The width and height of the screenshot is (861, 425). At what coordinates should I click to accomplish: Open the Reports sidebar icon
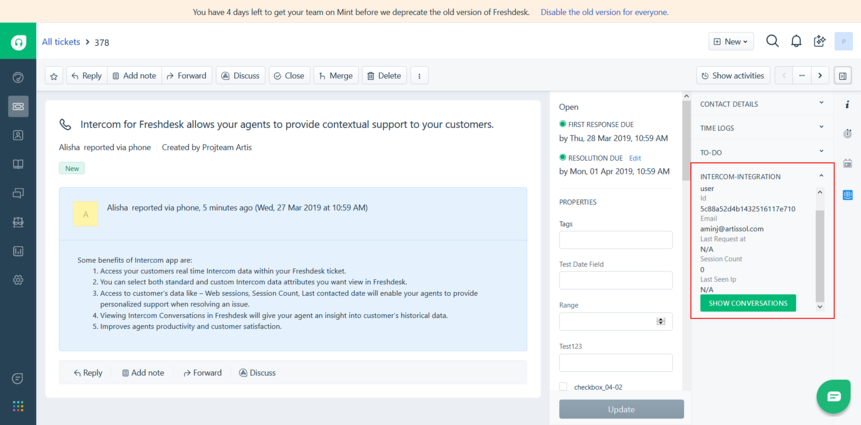(x=18, y=251)
